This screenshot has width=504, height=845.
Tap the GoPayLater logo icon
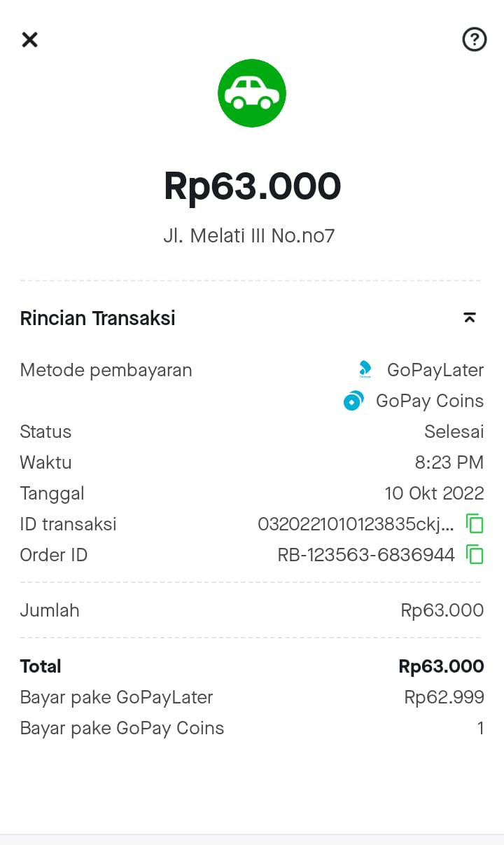[x=365, y=369]
